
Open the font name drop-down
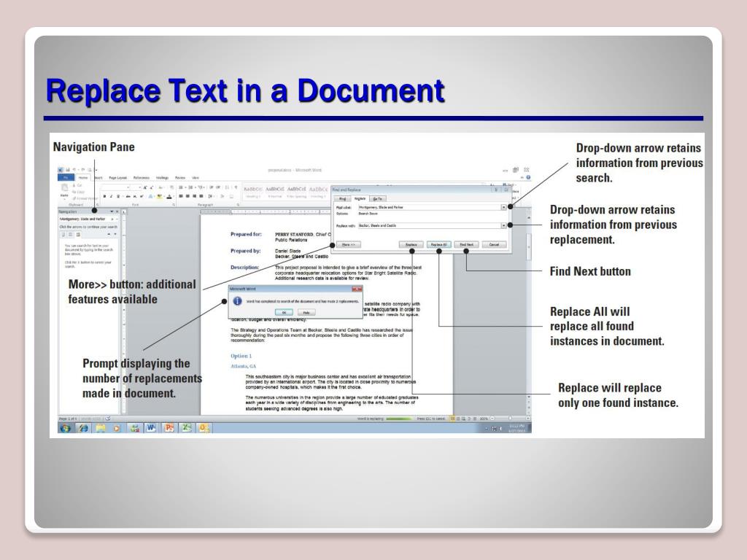128,187
